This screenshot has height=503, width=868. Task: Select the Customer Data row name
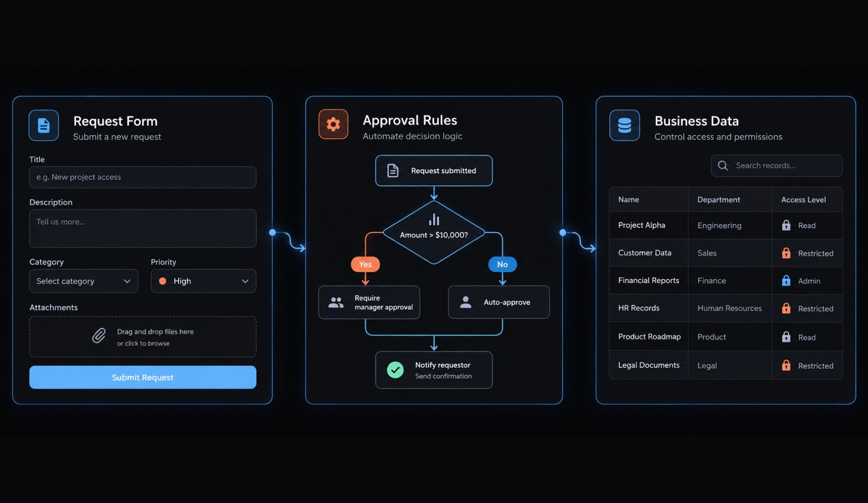point(645,253)
